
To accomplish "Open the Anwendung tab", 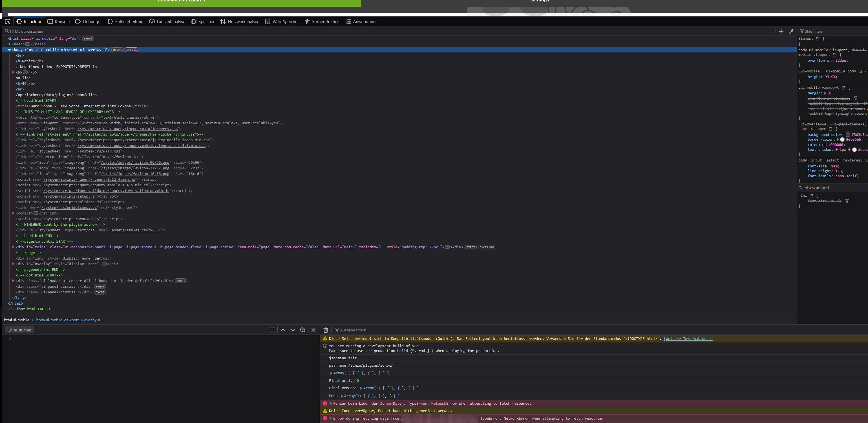I will coord(361,21).
